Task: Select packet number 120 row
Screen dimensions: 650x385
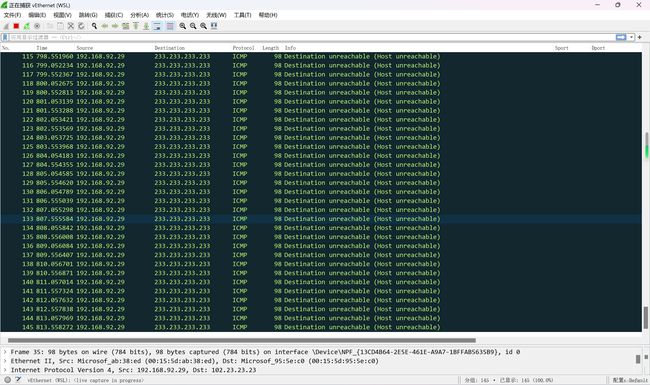Action: coord(321,102)
